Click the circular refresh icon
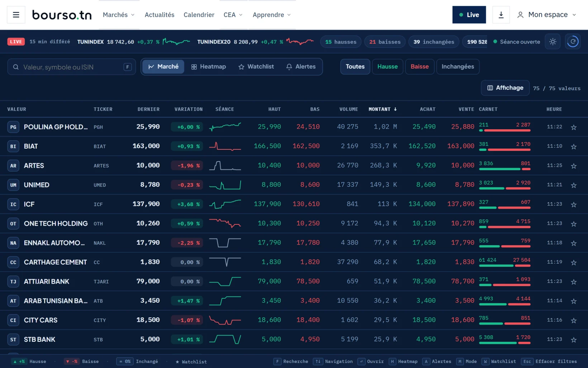 click(x=573, y=42)
